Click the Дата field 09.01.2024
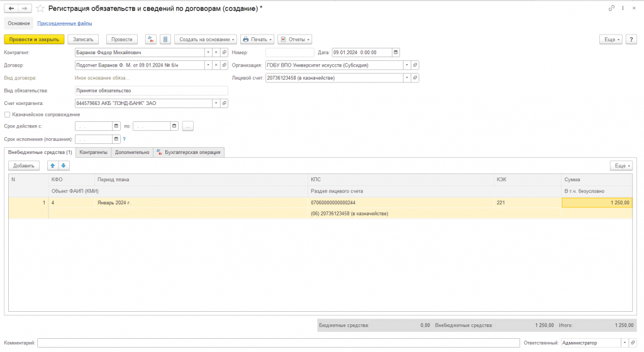644x352 pixels. point(362,53)
